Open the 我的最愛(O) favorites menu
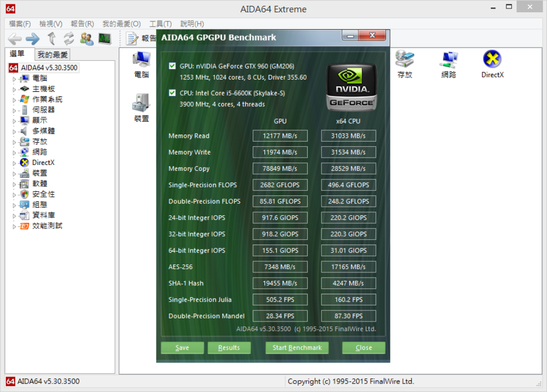This screenshot has height=392, width=547. point(121,23)
